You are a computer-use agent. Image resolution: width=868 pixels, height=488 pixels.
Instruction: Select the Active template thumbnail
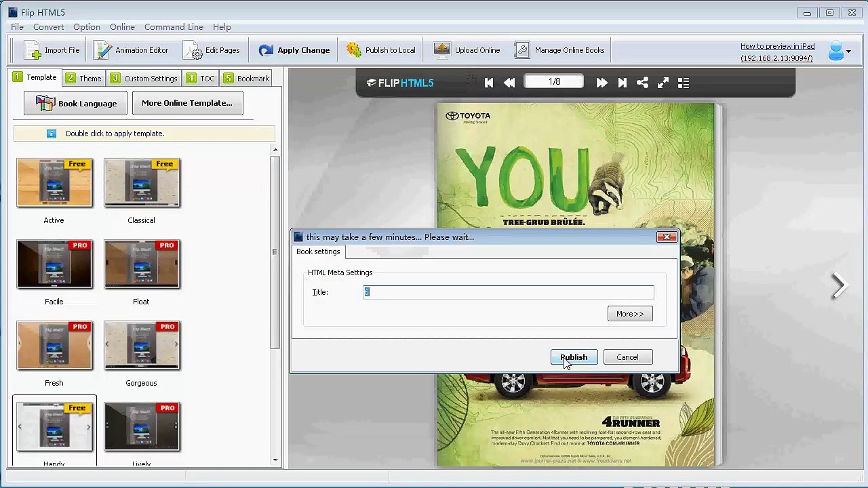54,183
